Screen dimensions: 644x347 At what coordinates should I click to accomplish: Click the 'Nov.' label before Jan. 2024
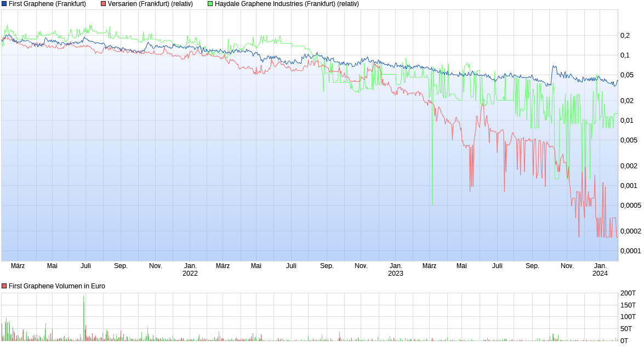click(567, 266)
